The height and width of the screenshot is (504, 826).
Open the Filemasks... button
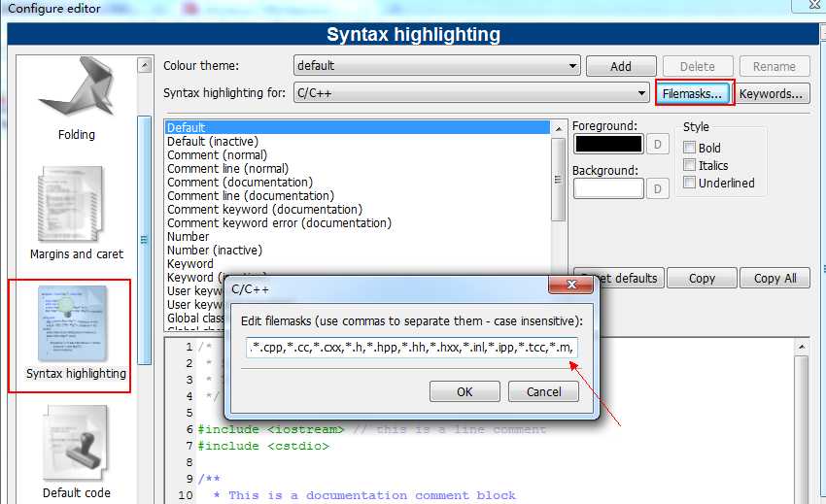coord(693,94)
